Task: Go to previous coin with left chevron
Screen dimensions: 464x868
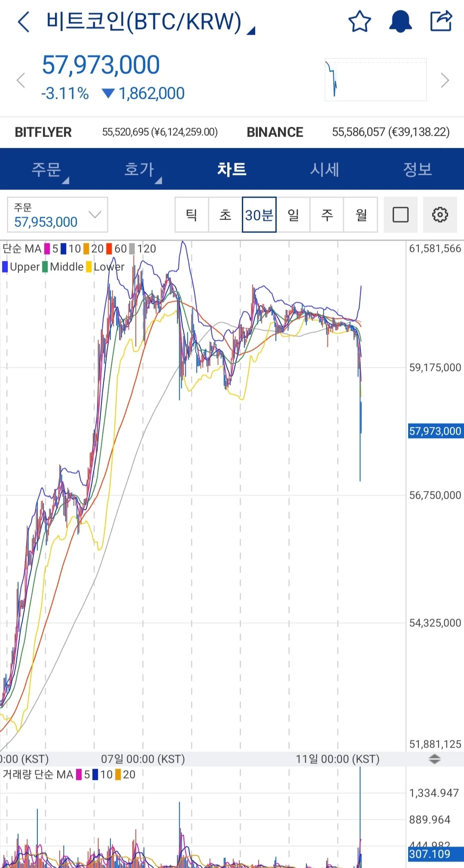Action: click(21, 80)
